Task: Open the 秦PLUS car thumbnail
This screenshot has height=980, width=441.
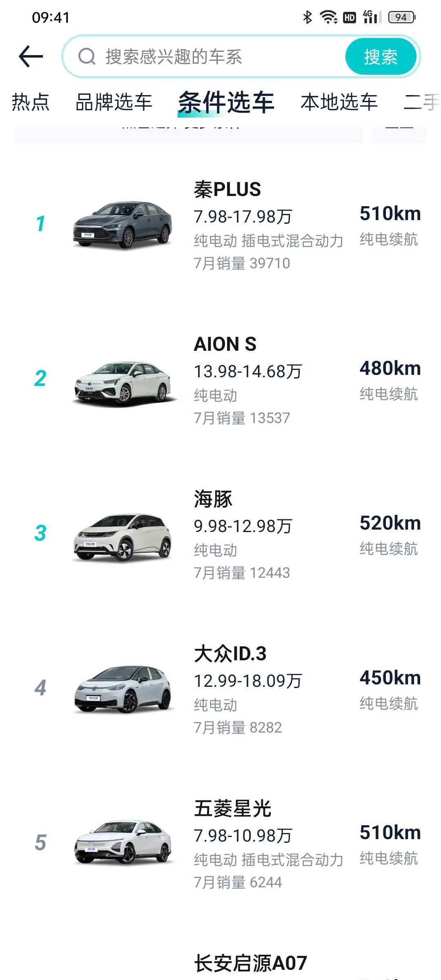Action: (122, 224)
